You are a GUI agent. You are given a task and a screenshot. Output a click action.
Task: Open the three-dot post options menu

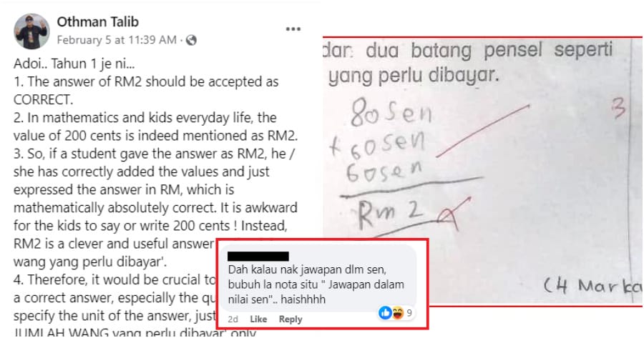[x=293, y=29]
